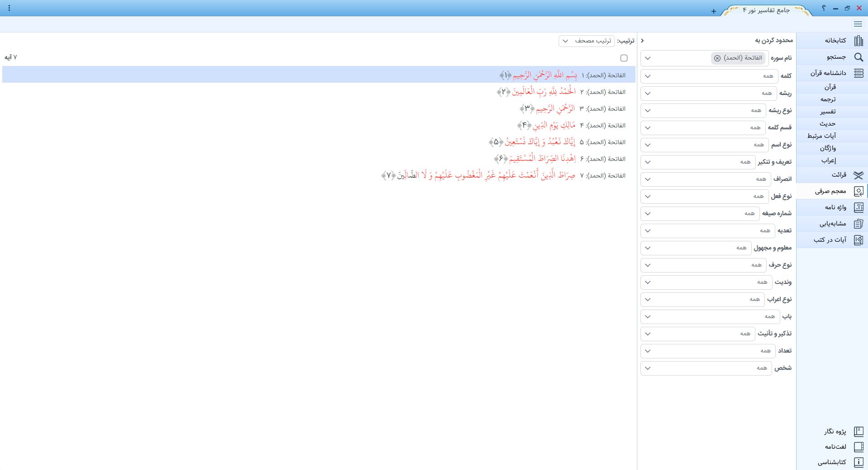This screenshot has width=868, height=470.
Task: Remove the الفاتحة (الحمد) surah filter chip
Action: (717, 58)
